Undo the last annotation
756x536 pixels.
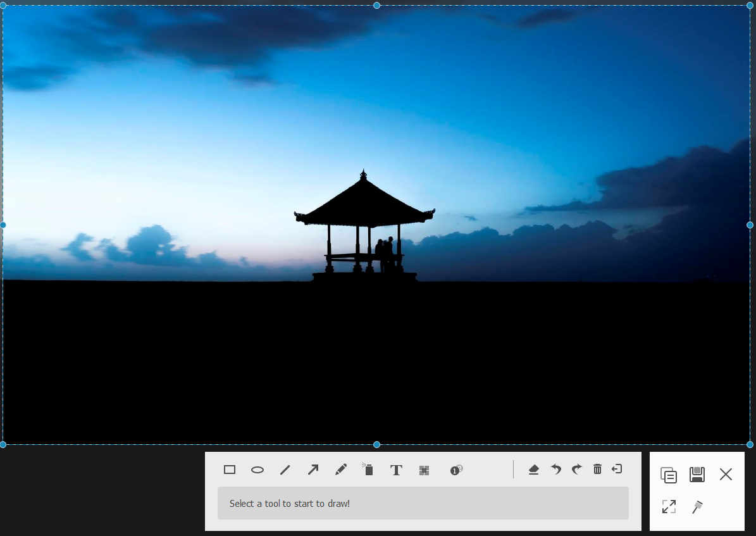click(x=555, y=470)
